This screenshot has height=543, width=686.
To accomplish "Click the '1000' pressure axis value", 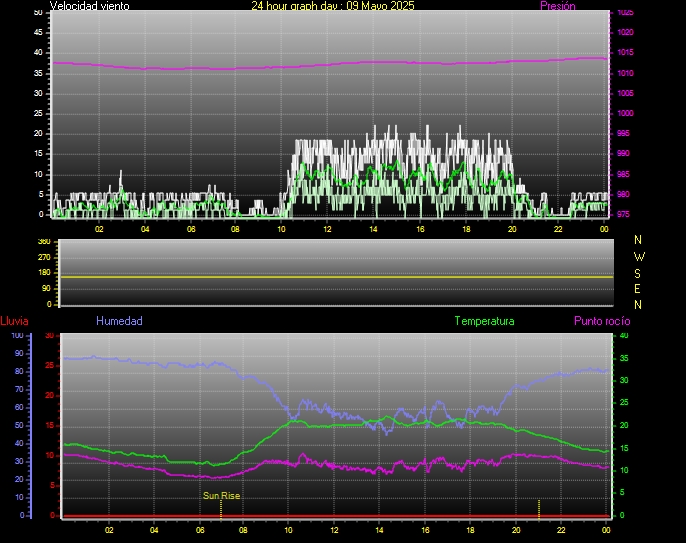I will [x=625, y=113].
